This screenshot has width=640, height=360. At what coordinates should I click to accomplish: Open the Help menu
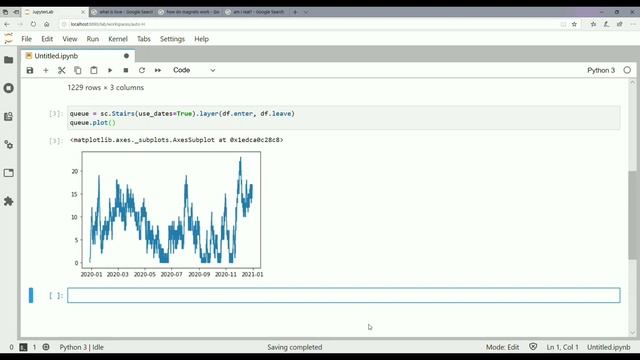(201, 39)
